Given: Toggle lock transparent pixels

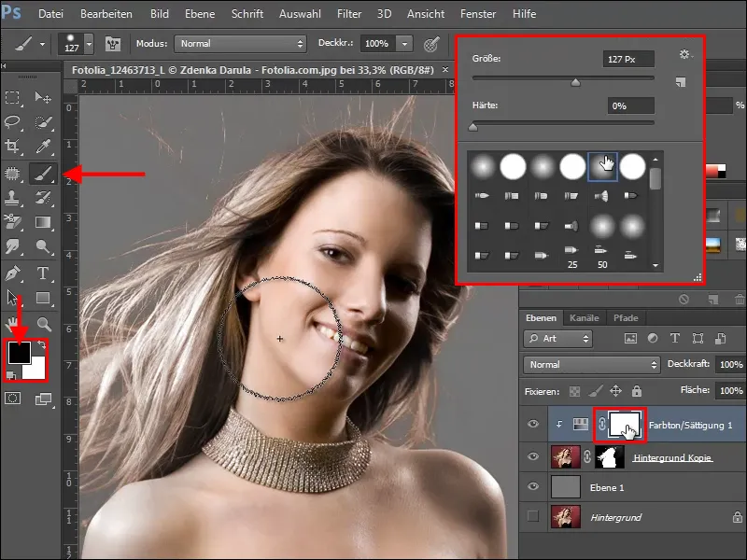Looking at the screenshot, I should (x=575, y=391).
